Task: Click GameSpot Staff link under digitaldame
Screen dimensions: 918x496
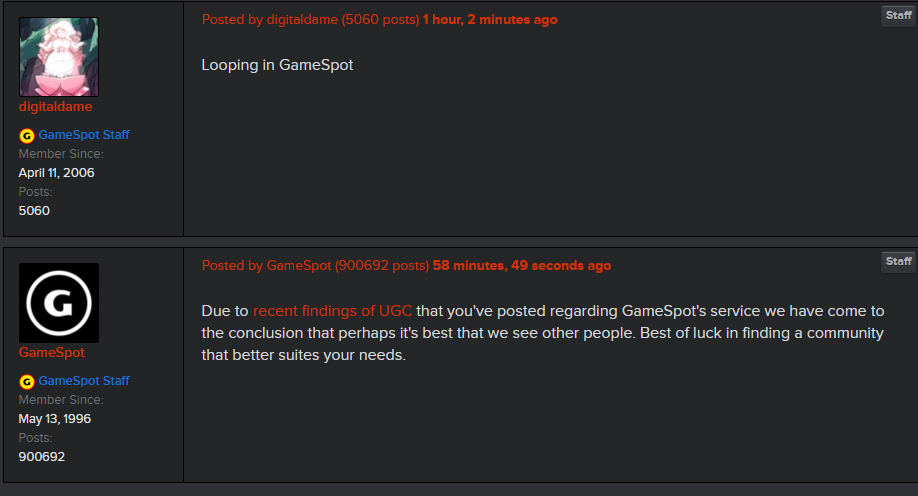Action: pos(84,135)
